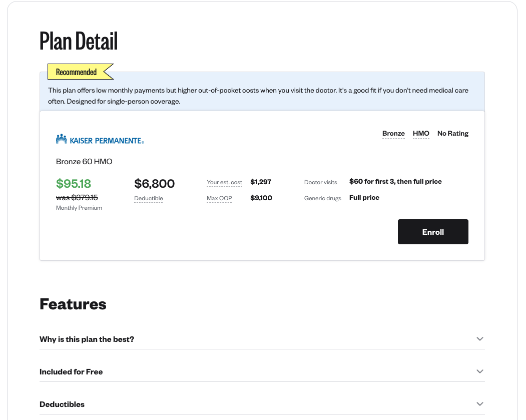
Task: Click the 'Monthly Premium' label
Action: tap(79, 208)
